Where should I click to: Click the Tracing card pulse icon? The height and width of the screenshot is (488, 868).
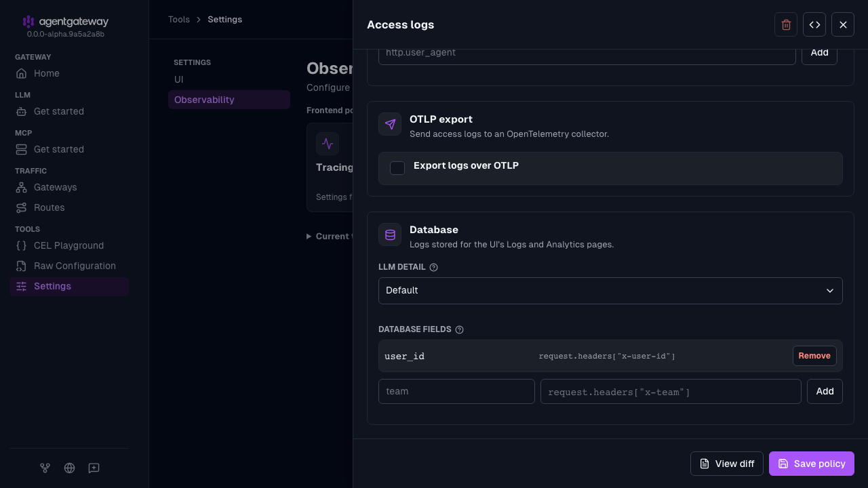click(328, 144)
